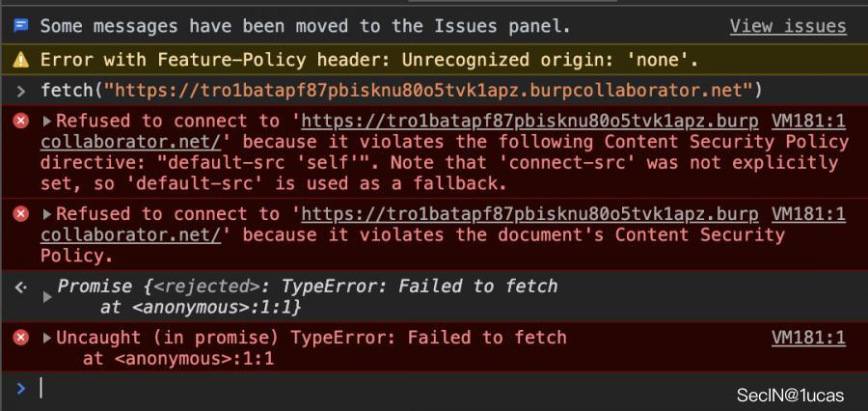
Task: Open the burpcollaborator URL in the first error
Action: pyautogui.click(x=529, y=122)
